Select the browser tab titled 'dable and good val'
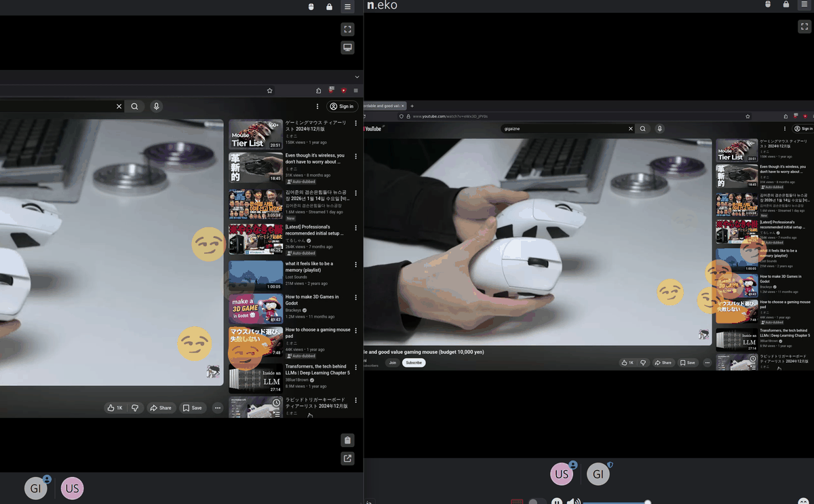The height and width of the screenshot is (504, 814). coord(382,106)
